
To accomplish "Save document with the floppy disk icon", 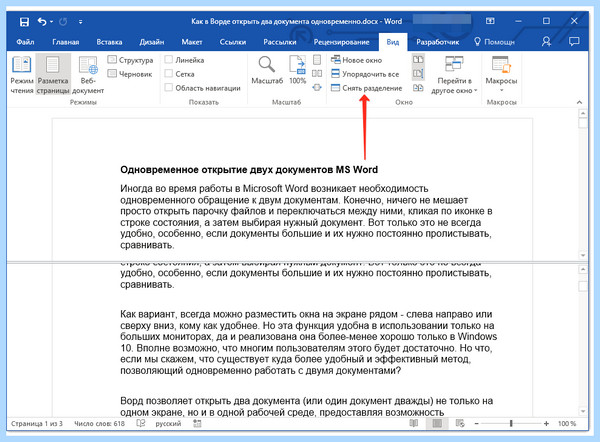I will click(24, 22).
